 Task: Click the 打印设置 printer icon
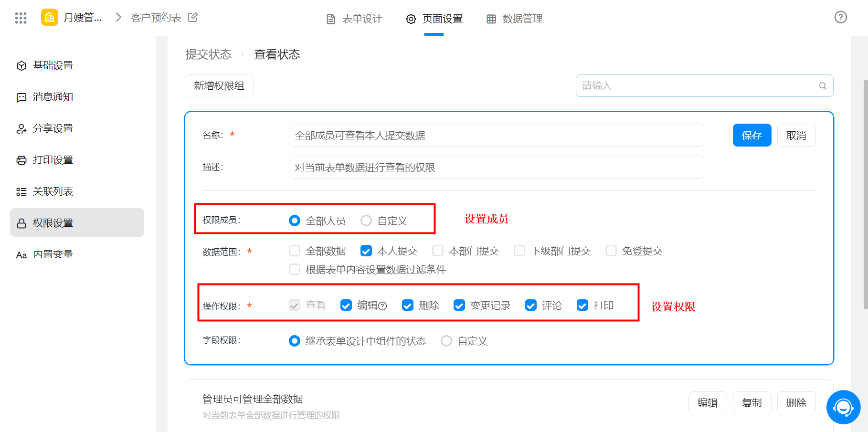(x=21, y=160)
